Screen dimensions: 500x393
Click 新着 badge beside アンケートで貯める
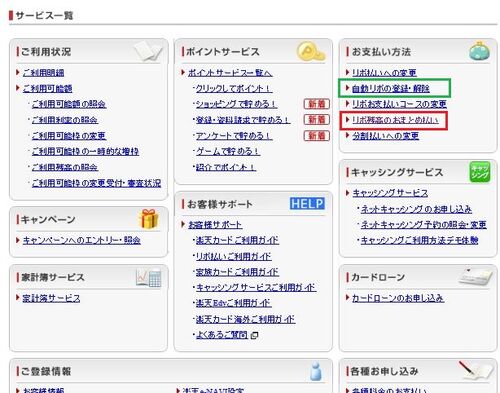317,136
